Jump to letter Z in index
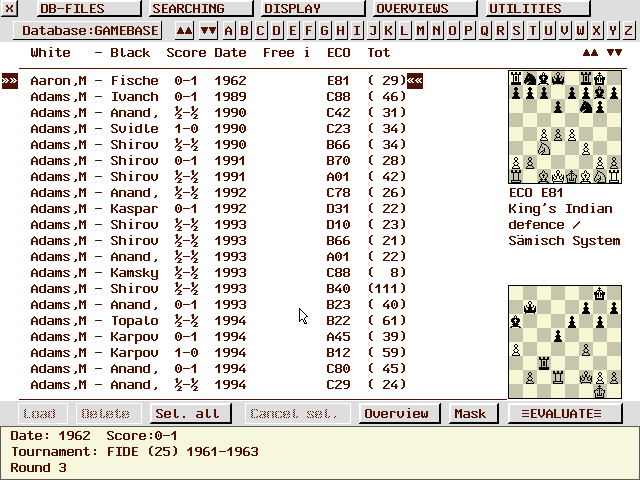 (629, 31)
